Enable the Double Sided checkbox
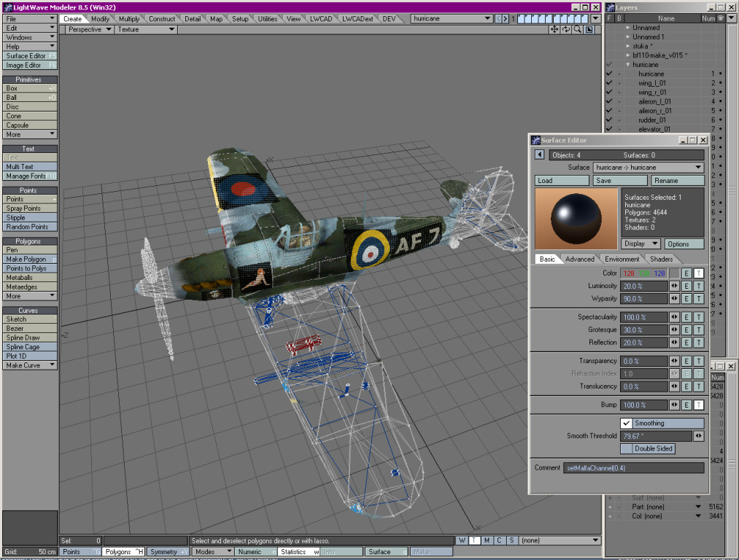The height and width of the screenshot is (560, 739). click(x=626, y=448)
